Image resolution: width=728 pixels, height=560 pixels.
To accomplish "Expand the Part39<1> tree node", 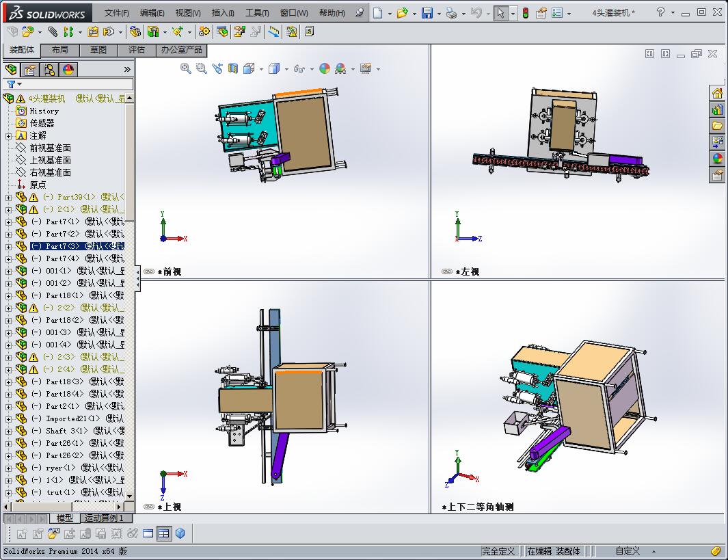I will point(8,198).
